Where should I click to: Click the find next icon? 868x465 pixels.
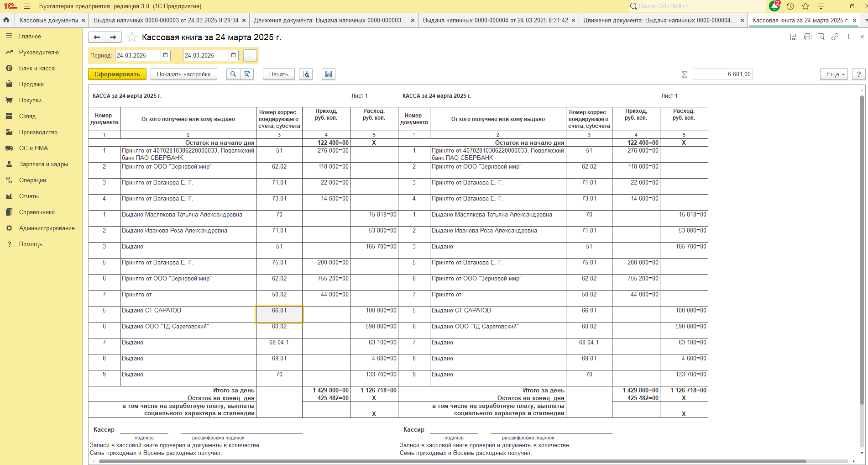(x=247, y=74)
